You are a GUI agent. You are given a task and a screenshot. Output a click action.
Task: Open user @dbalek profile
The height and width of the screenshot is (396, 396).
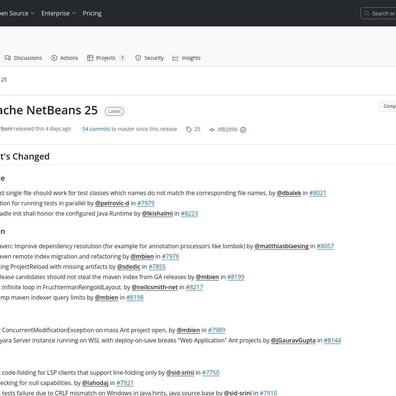pos(289,193)
